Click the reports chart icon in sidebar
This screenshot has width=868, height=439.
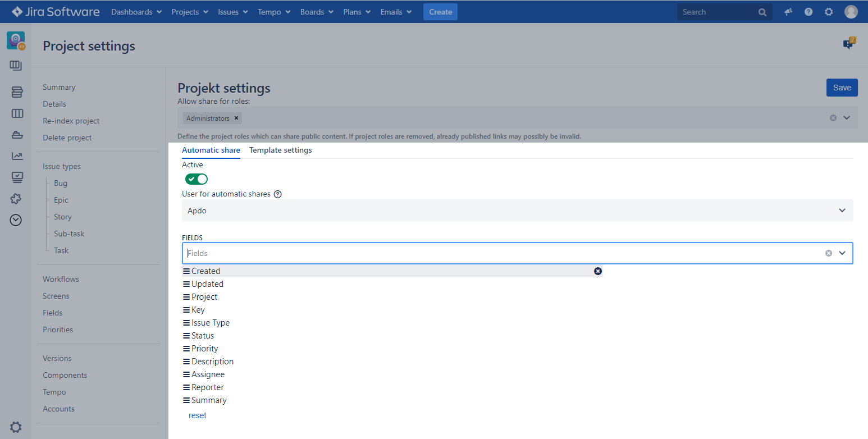(17, 156)
